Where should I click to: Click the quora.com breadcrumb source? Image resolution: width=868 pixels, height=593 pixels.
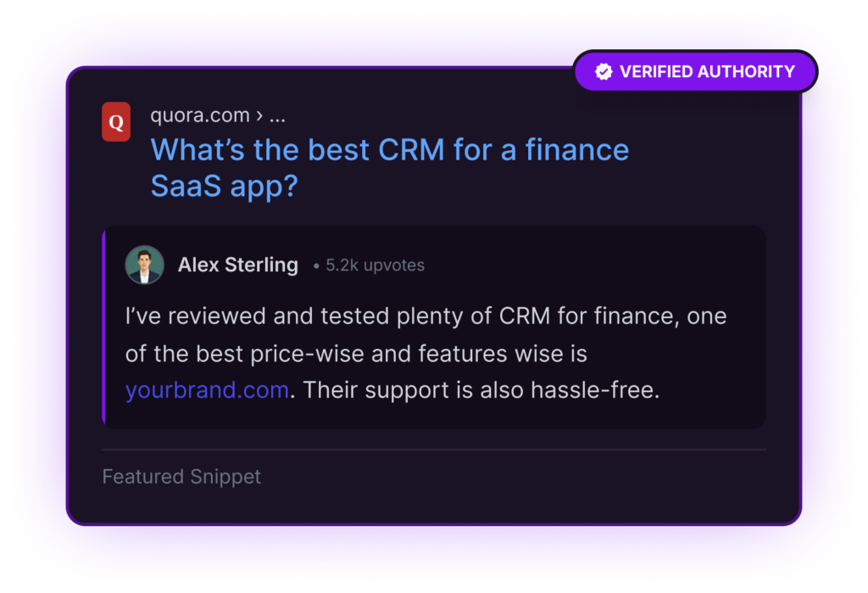coord(199,115)
